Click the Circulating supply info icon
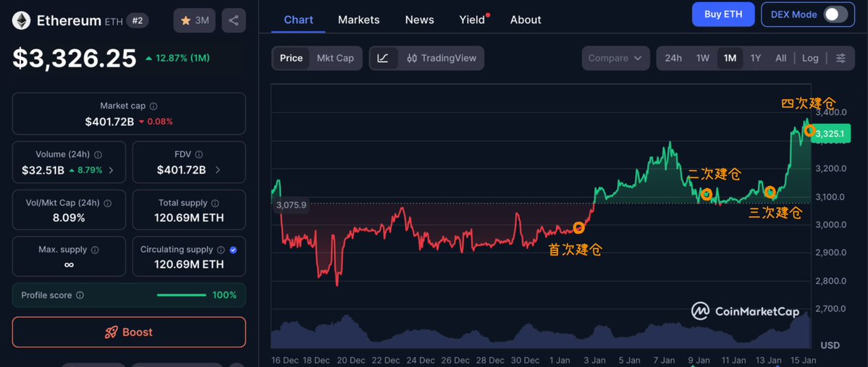Screen dimensions: 868x367 point(221,250)
